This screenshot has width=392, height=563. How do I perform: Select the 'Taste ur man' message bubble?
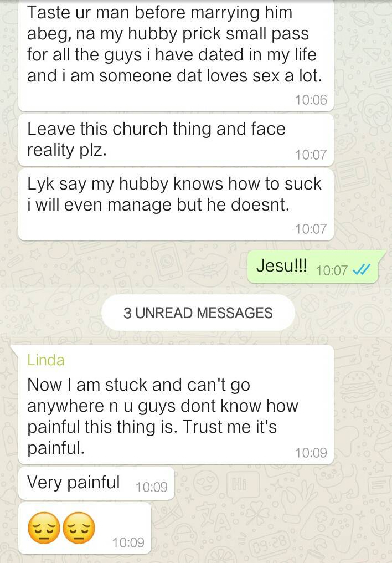176,55
